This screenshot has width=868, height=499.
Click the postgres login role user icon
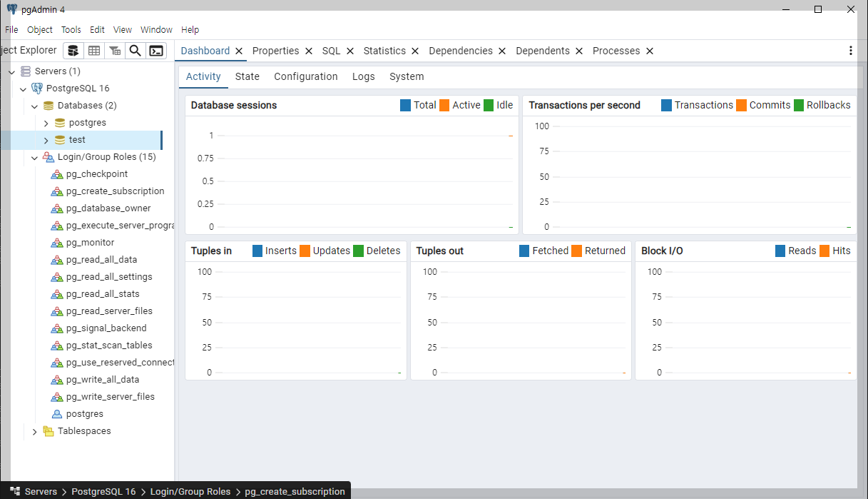pos(57,414)
